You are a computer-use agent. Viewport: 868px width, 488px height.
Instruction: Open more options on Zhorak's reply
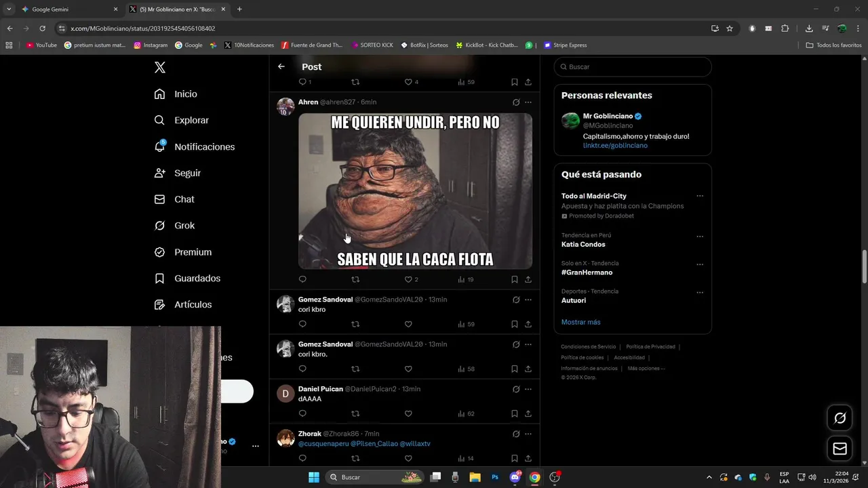(528, 434)
